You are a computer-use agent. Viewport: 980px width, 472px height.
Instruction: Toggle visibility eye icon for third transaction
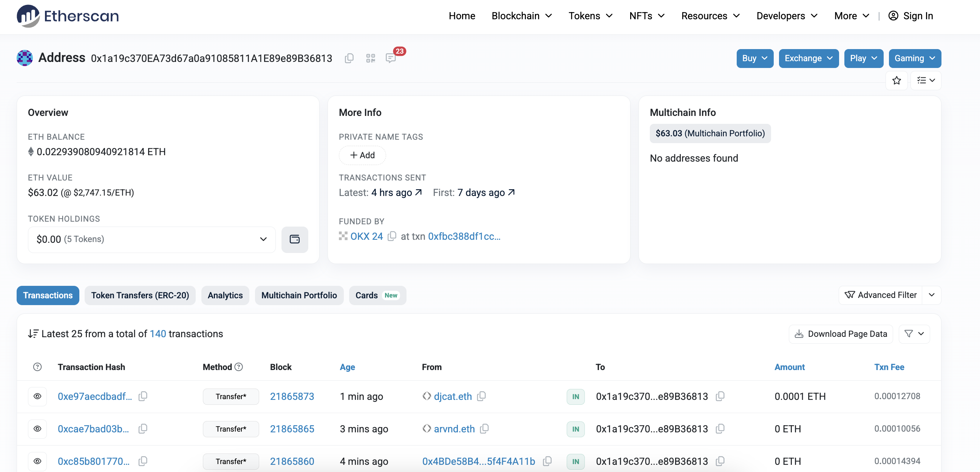(37, 461)
